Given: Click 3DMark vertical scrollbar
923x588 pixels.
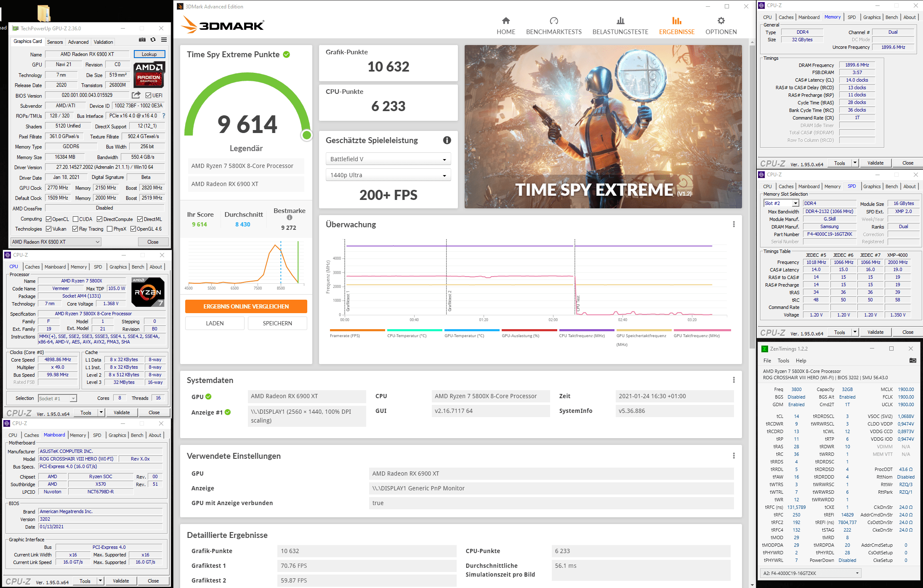Looking at the screenshot, I should coord(752,197).
